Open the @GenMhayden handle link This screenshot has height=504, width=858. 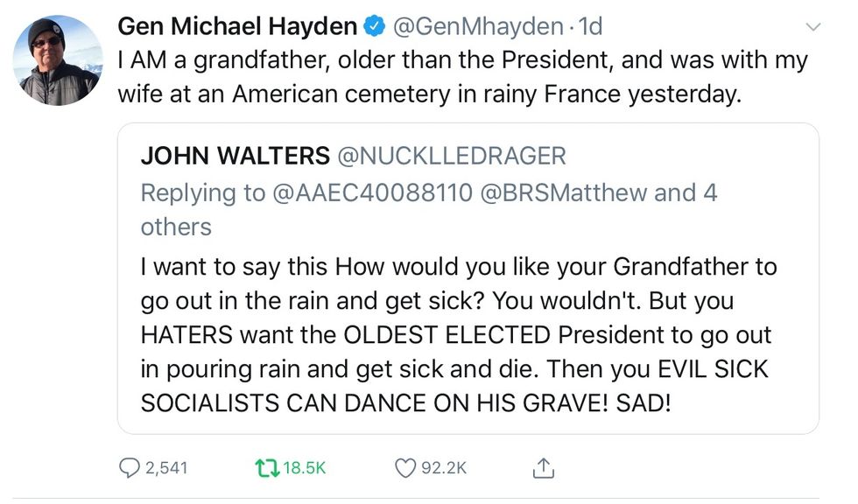tap(477, 27)
